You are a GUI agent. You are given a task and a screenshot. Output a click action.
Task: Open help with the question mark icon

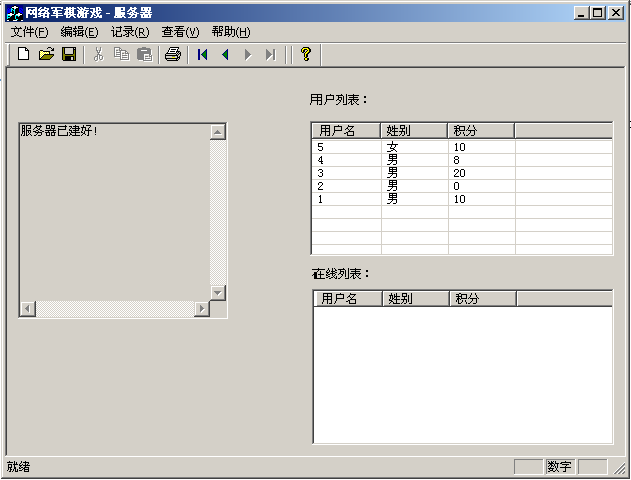coord(306,54)
